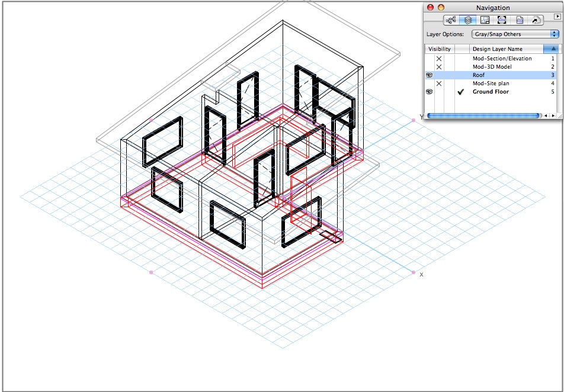Sort by the Visibility column header
Screen dimensions: 564x392
pyautogui.click(x=440, y=49)
